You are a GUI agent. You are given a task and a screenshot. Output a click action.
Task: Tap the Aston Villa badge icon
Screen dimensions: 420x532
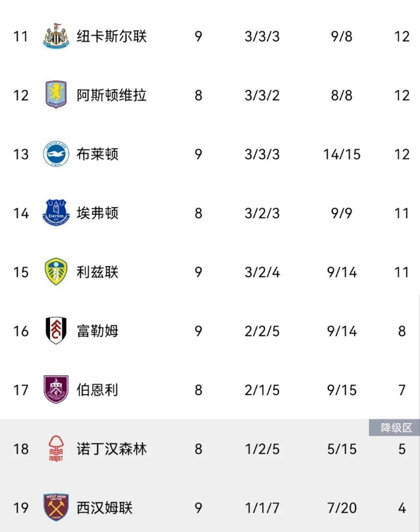click(56, 95)
